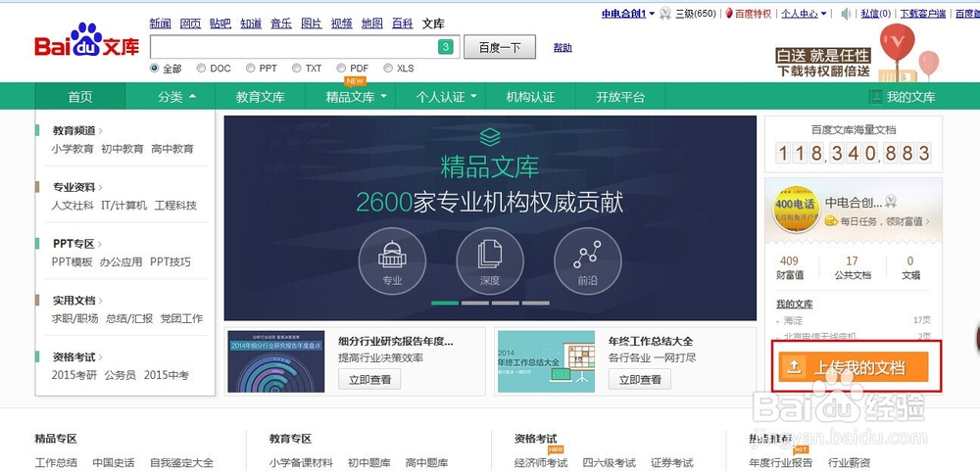Viewport: 980px width, 471px height.
Task: Open the IT/计算机 link
Action: 123,205
